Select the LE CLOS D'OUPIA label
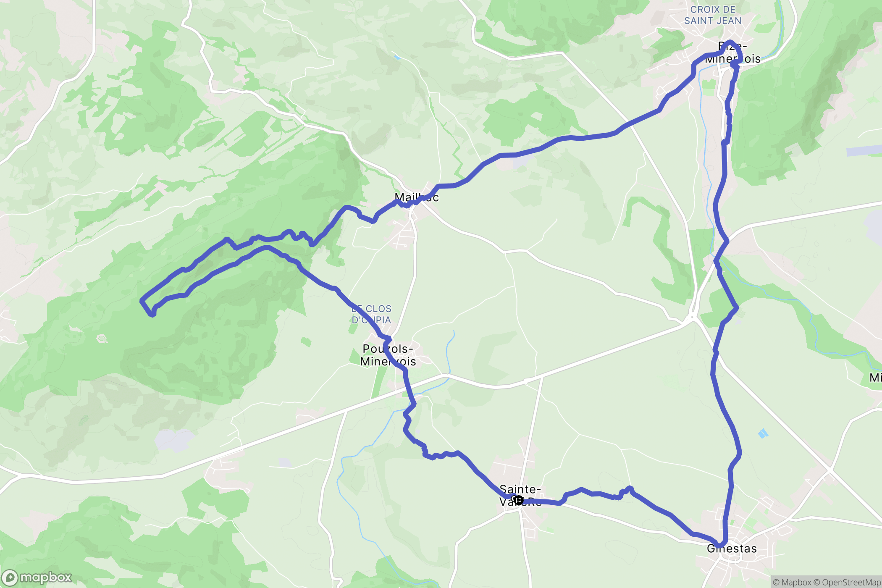Image resolution: width=882 pixels, height=588 pixels. [x=371, y=314]
